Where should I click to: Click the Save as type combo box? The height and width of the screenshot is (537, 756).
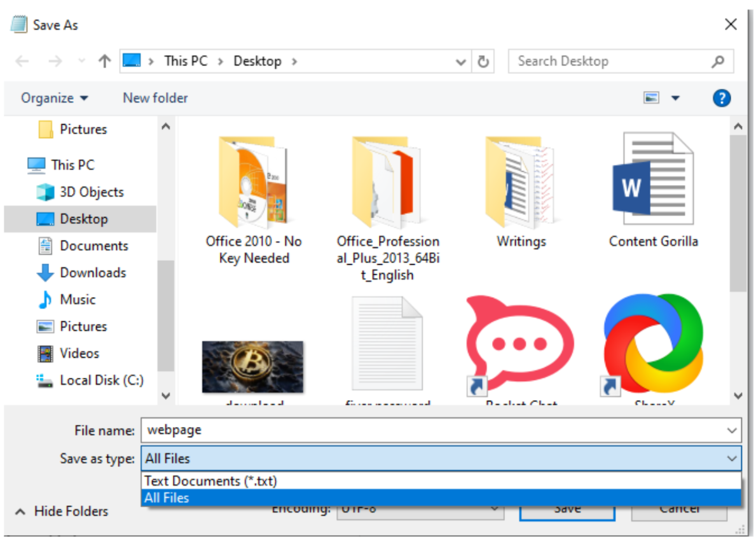point(441,458)
